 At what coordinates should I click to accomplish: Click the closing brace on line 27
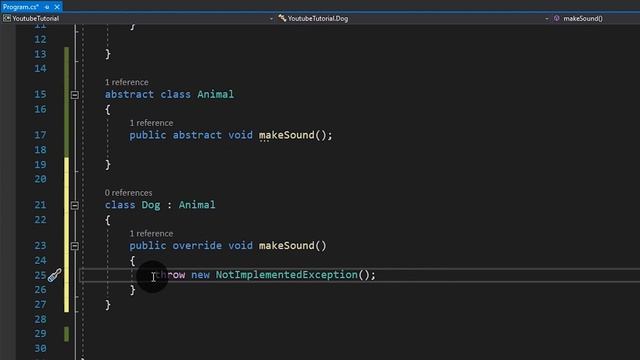pos(108,305)
